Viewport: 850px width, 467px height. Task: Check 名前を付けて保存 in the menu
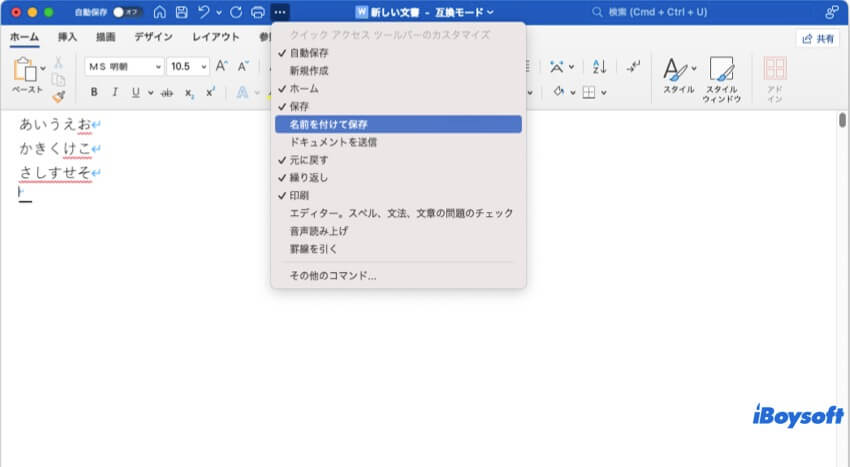[398, 124]
